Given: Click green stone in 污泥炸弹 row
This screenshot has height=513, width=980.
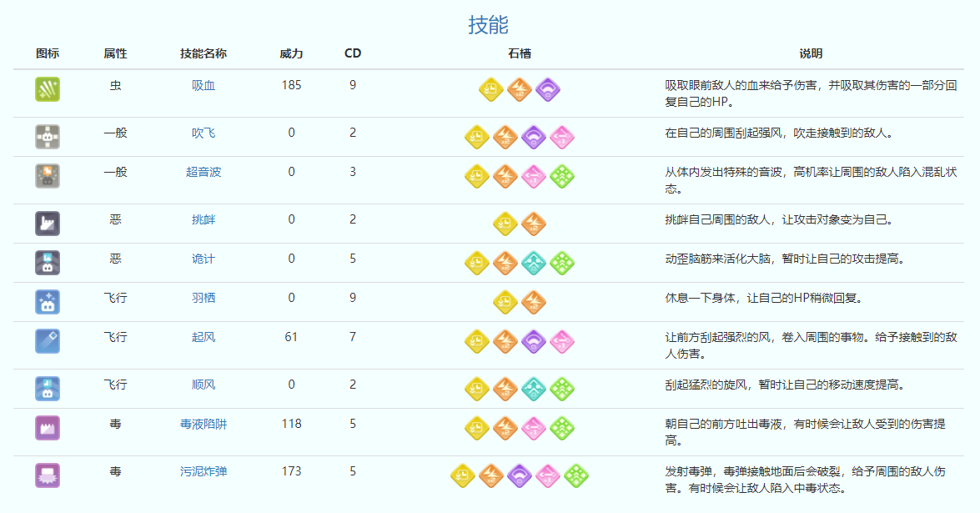Looking at the screenshot, I should tap(576, 475).
